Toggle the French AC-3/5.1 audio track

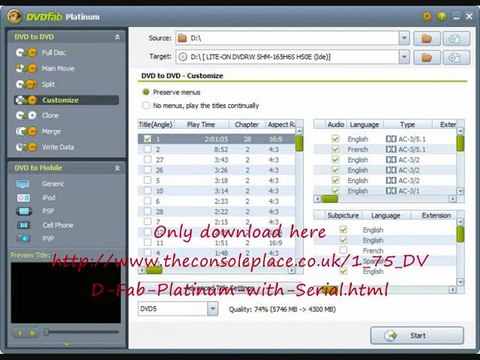pos(335,149)
